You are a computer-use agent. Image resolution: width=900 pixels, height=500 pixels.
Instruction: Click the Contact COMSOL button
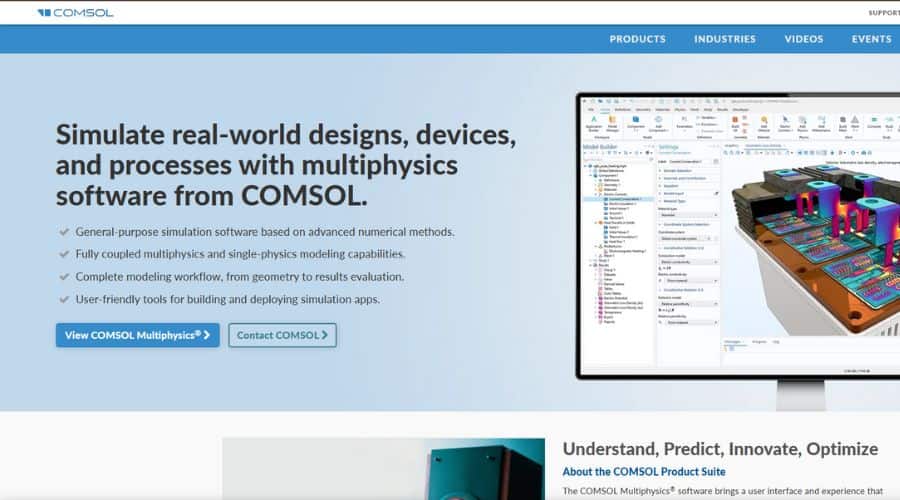[282, 335]
